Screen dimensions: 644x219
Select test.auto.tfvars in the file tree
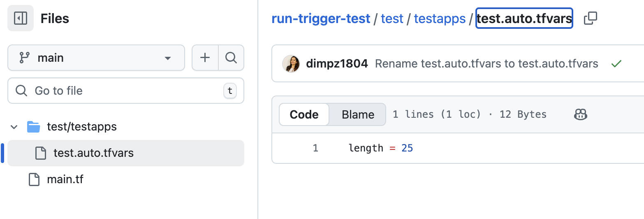tap(93, 153)
